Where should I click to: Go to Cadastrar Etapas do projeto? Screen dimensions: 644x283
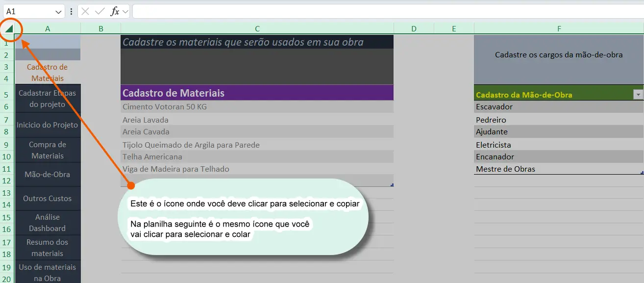[48, 99]
